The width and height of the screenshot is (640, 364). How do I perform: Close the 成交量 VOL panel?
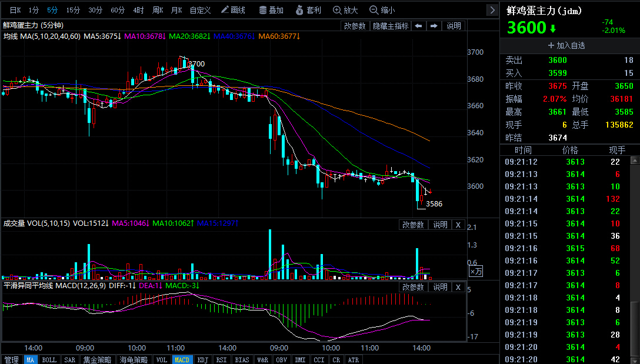[x=458, y=225]
